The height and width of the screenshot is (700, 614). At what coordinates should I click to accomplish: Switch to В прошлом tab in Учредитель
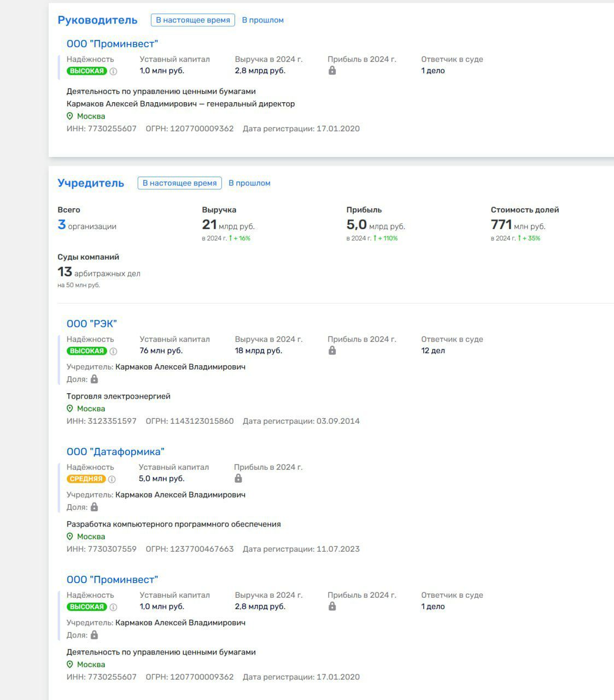[x=249, y=183]
